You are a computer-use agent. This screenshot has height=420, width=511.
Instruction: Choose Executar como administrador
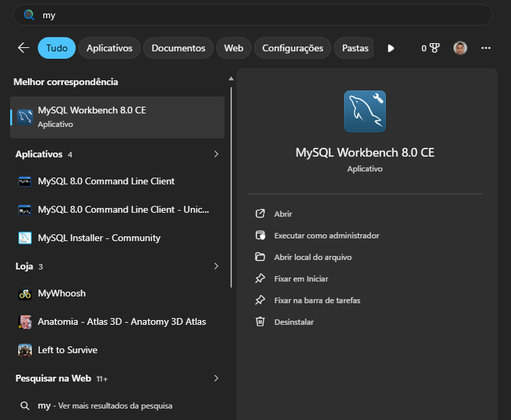click(x=326, y=236)
